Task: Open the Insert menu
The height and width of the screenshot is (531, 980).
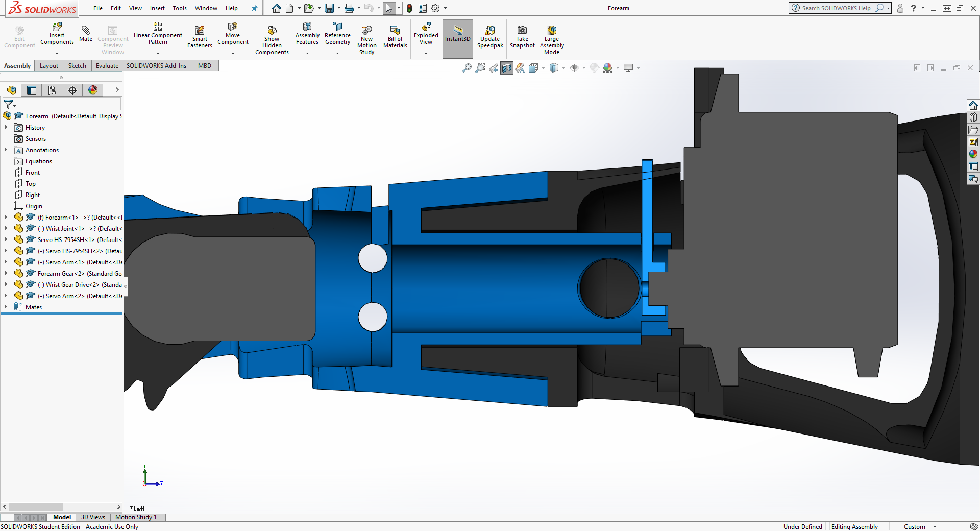Action: [157, 8]
